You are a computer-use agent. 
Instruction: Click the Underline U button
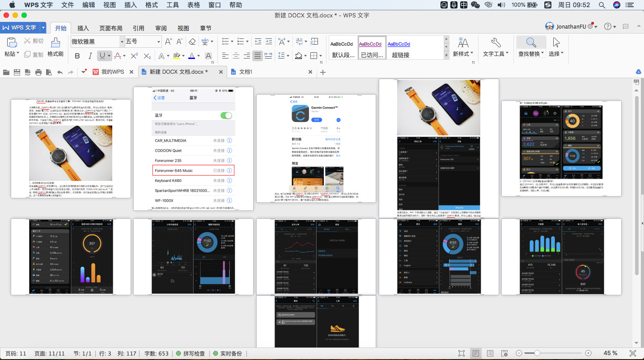coord(102,56)
